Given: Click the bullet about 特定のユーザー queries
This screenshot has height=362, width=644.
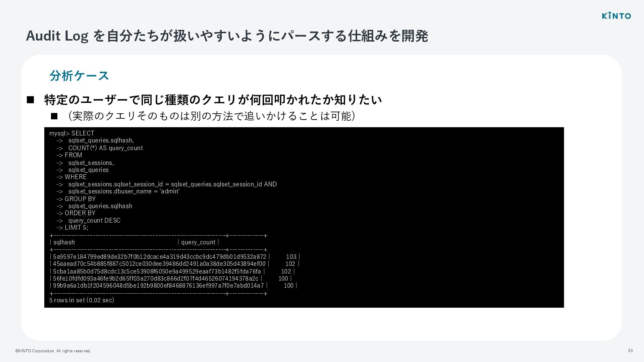Looking at the screenshot, I should tap(213, 100).
